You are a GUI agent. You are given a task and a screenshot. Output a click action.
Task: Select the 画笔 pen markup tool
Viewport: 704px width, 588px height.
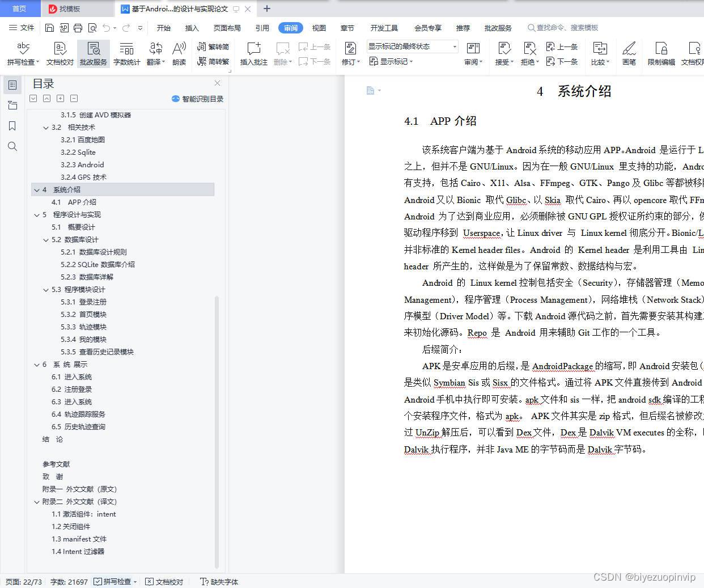629,53
